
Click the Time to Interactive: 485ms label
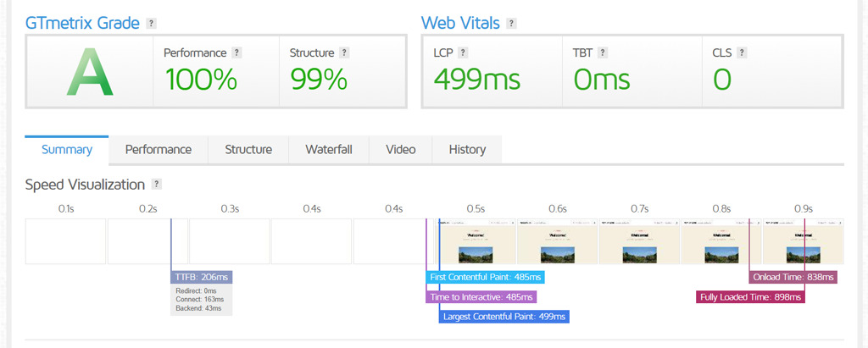(x=481, y=297)
